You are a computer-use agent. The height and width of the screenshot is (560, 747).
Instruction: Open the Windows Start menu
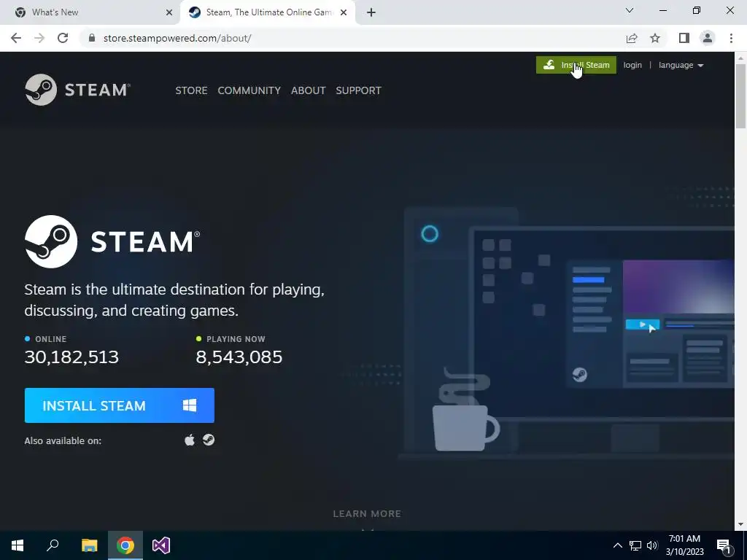[18, 545]
